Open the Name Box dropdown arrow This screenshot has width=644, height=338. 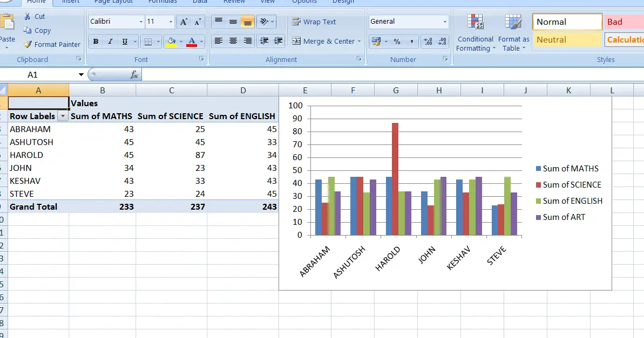coord(81,74)
